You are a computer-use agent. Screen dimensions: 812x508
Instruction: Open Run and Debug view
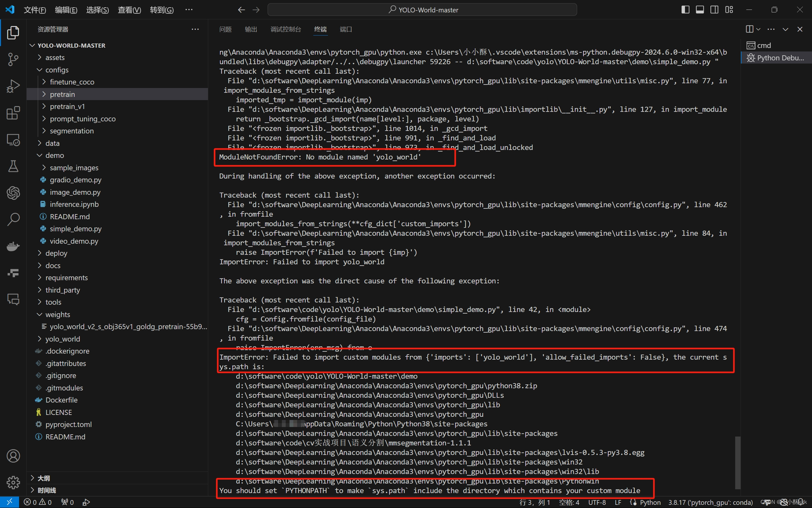(x=13, y=86)
